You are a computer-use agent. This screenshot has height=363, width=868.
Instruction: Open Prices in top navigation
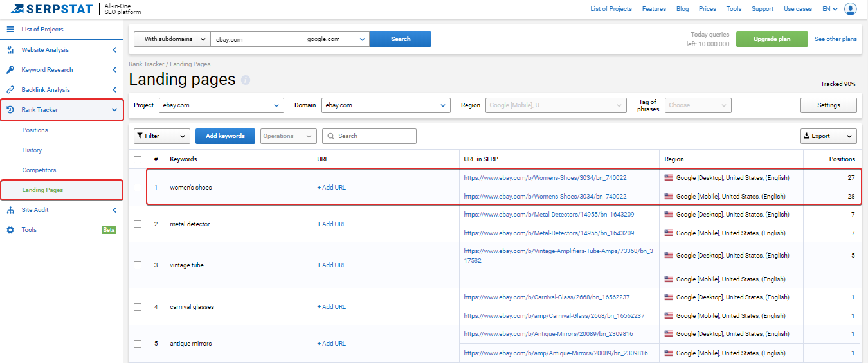pyautogui.click(x=707, y=9)
